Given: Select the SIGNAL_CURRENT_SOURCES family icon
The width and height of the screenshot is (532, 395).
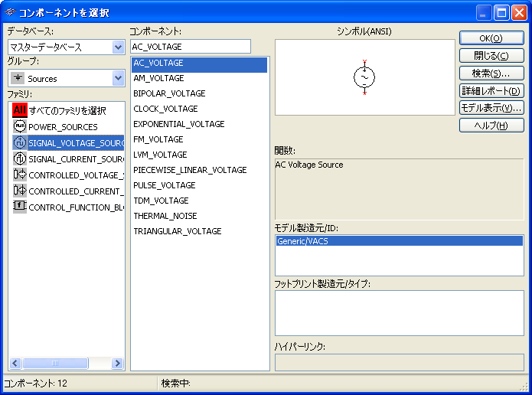Looking at the screenshot, I should (x=20, y=158).
